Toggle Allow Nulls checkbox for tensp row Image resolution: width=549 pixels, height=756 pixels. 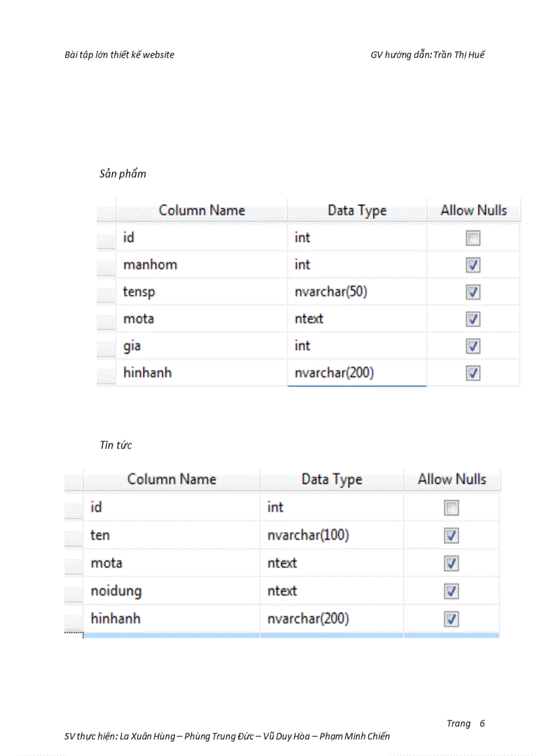coord(473,292)
